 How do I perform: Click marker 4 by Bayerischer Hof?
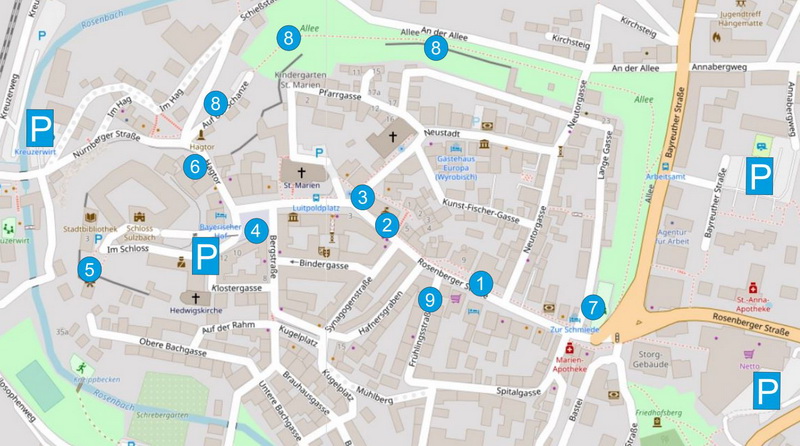pyautogui.click(x=256, y=231)
